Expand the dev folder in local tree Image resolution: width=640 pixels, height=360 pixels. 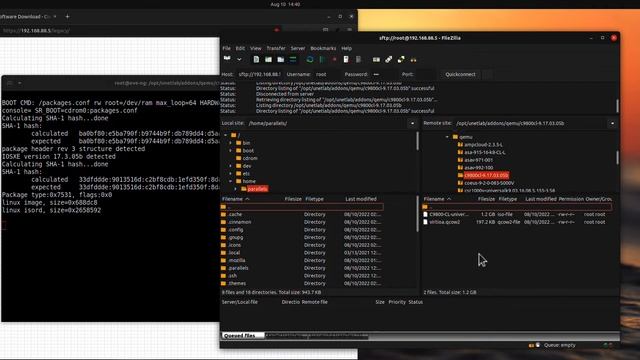(231, 166)
